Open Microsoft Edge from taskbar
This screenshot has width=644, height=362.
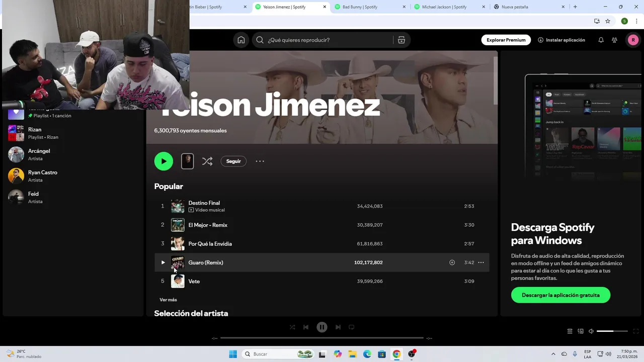(367, 354)
